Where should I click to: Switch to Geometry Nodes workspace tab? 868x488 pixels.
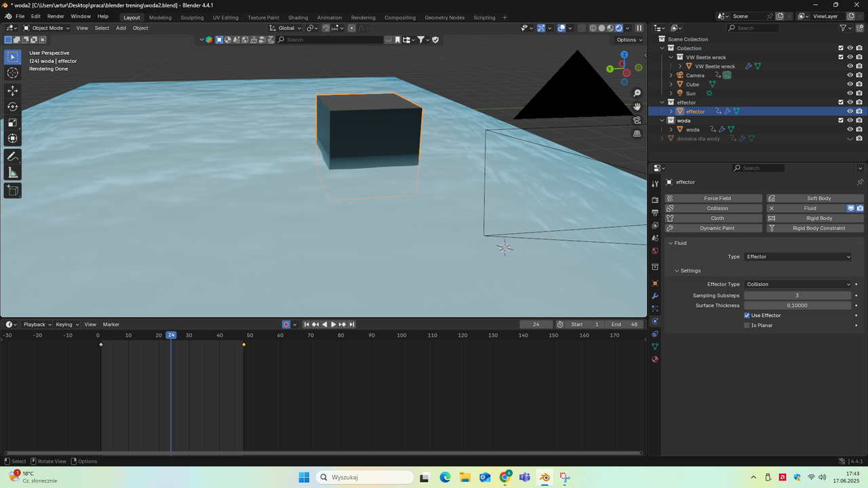coord(444,18)
